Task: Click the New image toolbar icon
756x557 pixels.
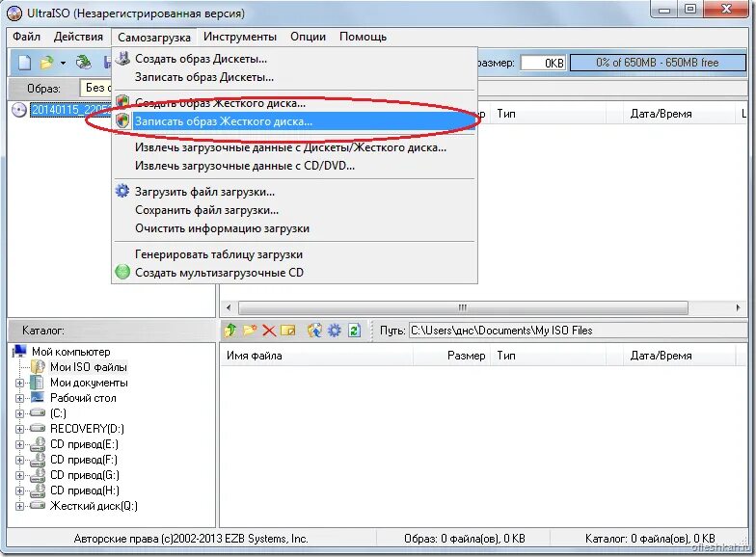Action: click(x=25, y=63)
